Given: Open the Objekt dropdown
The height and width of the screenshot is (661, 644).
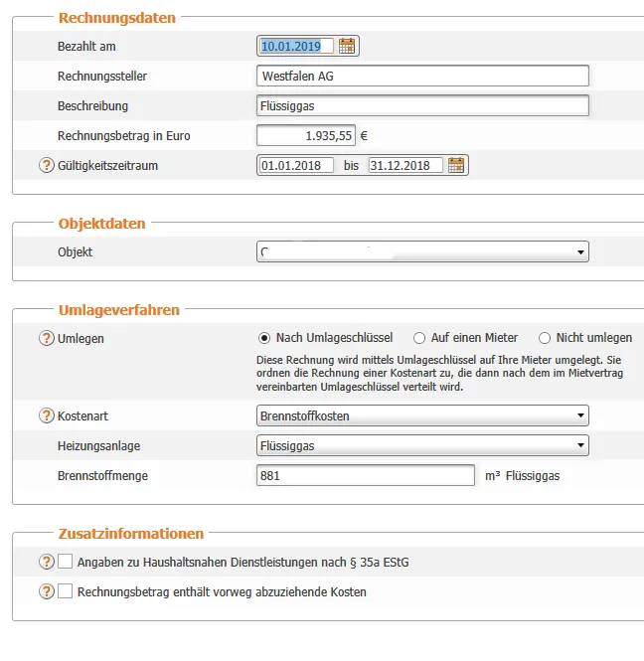Looking at the screenshot, I should (422, 252).
